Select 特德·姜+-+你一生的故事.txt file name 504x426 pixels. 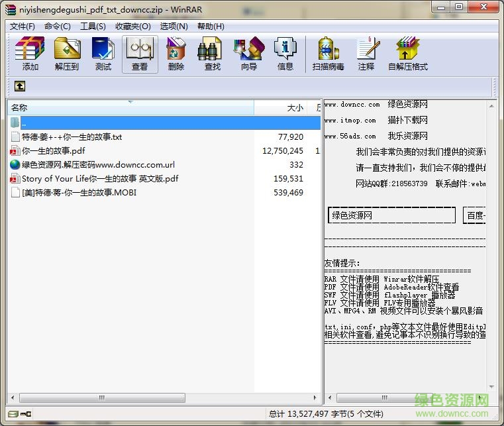[x=72, y=137]
